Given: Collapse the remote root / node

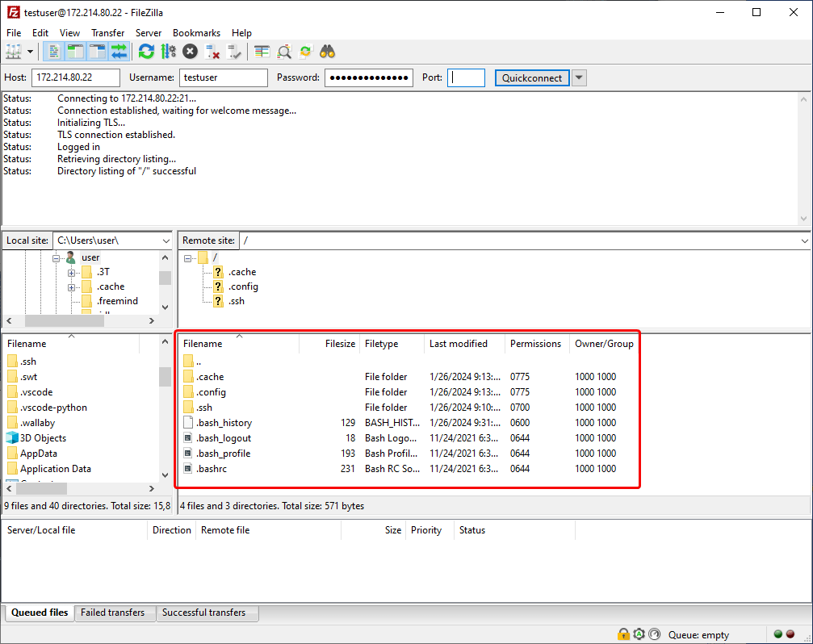Looking at the screenshot, I should tap(187, 258).
